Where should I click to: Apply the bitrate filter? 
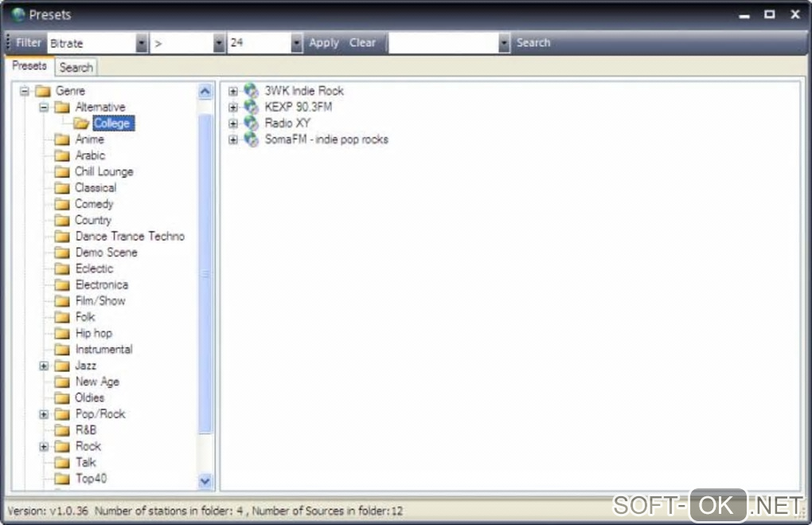(x=324, y=42)
